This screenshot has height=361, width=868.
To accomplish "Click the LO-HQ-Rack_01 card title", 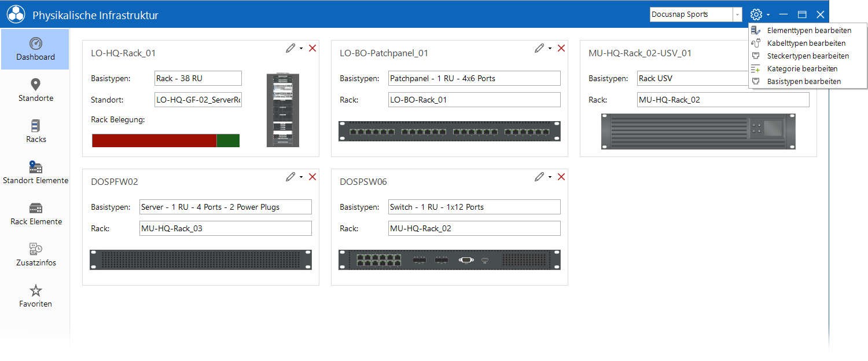I will click(123, 53).
